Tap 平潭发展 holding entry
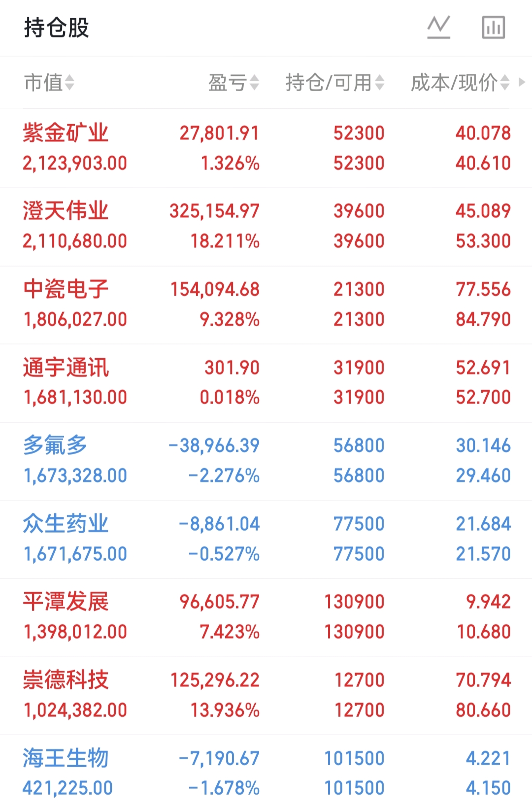Image resolution: width=532 pixels, height=811 pixels. point(66,602)
